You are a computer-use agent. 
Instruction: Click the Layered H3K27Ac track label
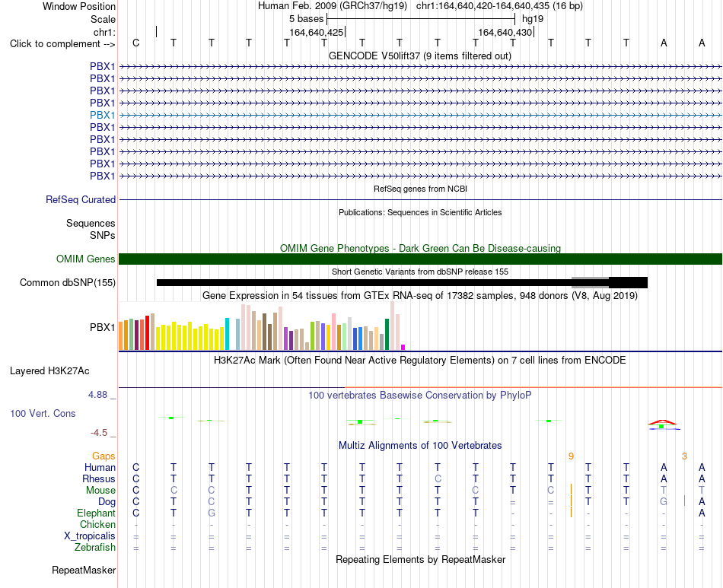coord(49,371)
